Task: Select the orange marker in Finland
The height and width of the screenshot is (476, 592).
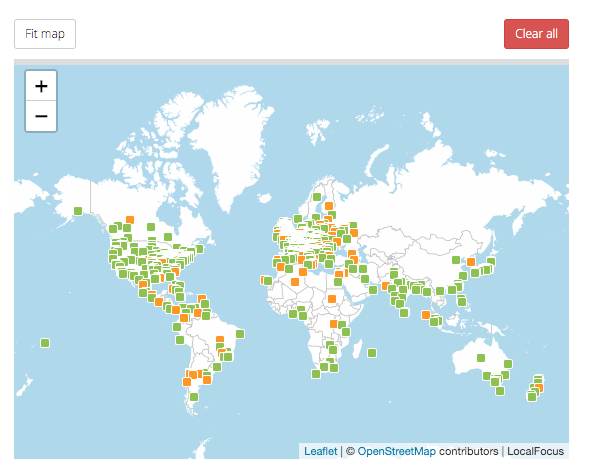Action: pyautogui.click(x=329, y=206)
